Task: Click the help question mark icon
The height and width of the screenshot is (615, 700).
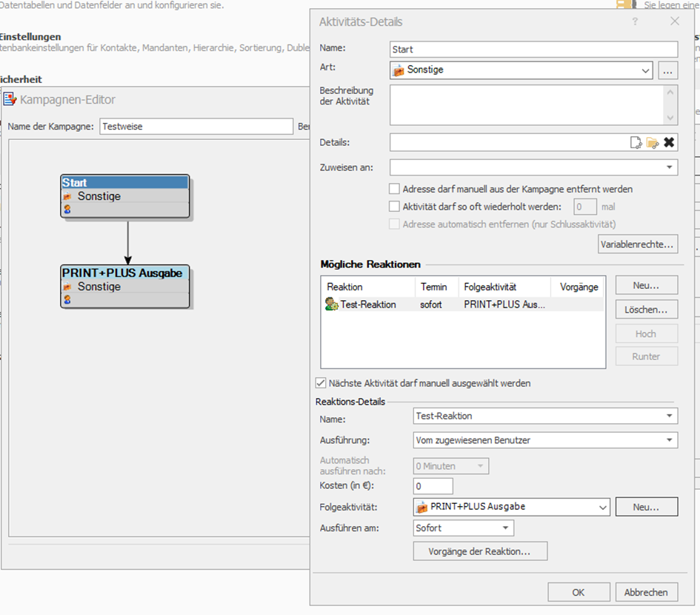Action: click(x=635, y=21)
